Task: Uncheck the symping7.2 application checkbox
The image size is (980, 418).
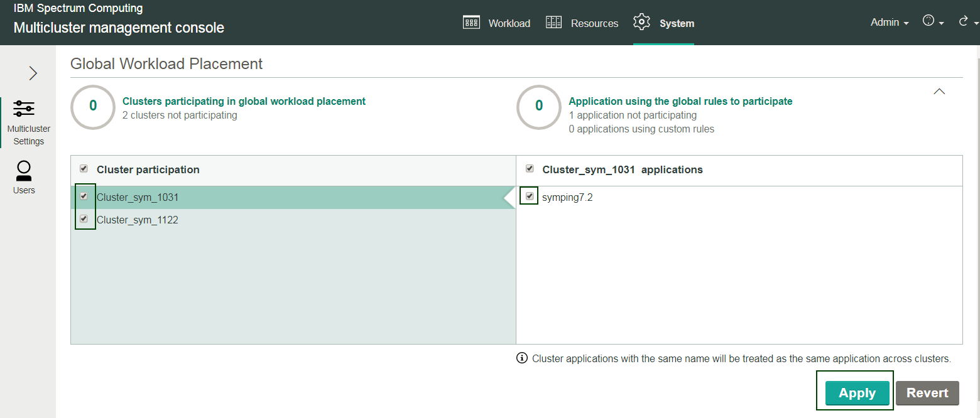Action: click(x=530, y=196)
